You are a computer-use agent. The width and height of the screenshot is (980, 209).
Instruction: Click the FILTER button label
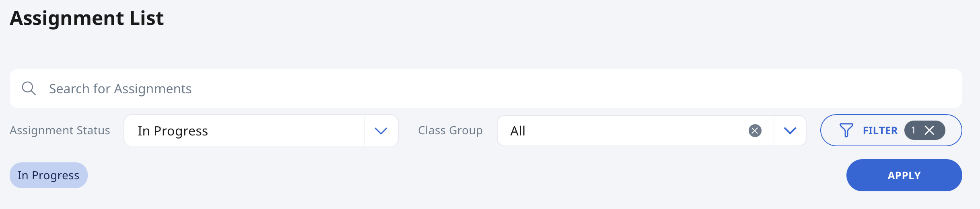[880, 131]
